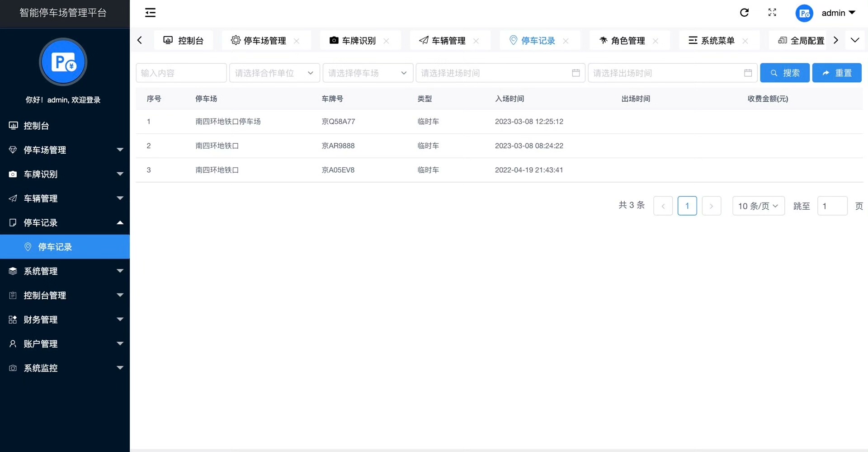Switch to the 角色管理 tab
This screenshot has height=452, width=868.
[627, 41]
